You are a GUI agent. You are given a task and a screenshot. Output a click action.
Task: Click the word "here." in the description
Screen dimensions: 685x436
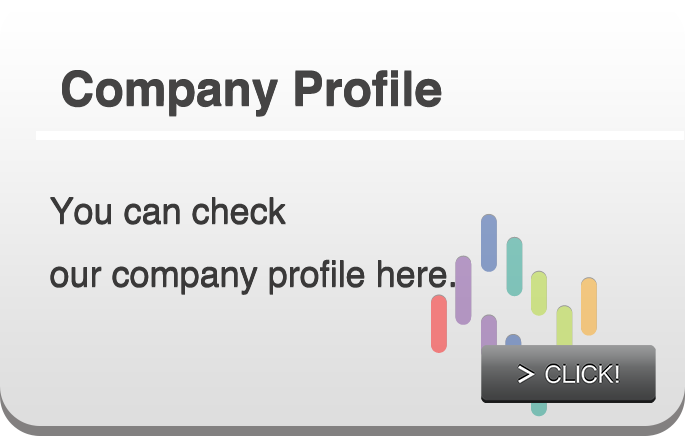tap(416, 274)
